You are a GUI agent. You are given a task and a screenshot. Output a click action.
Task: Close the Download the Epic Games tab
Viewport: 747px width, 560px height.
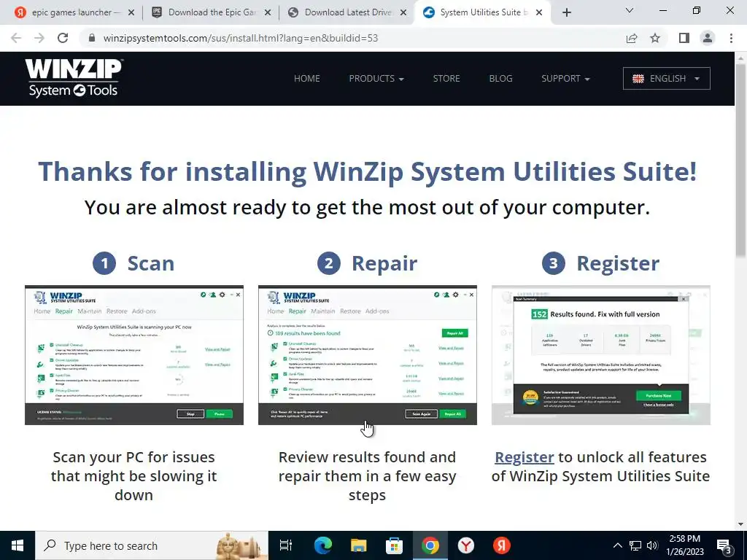click(268, 12)
